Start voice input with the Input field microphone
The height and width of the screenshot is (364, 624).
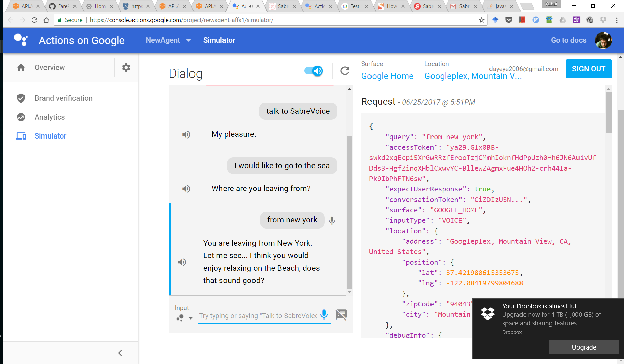pos(324,314)
